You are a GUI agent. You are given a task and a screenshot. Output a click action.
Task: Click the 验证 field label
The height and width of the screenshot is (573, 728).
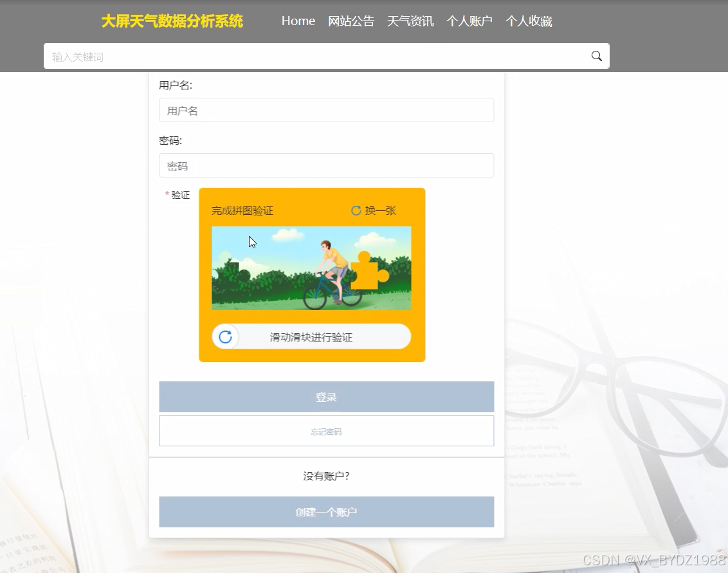coord(181,195)
